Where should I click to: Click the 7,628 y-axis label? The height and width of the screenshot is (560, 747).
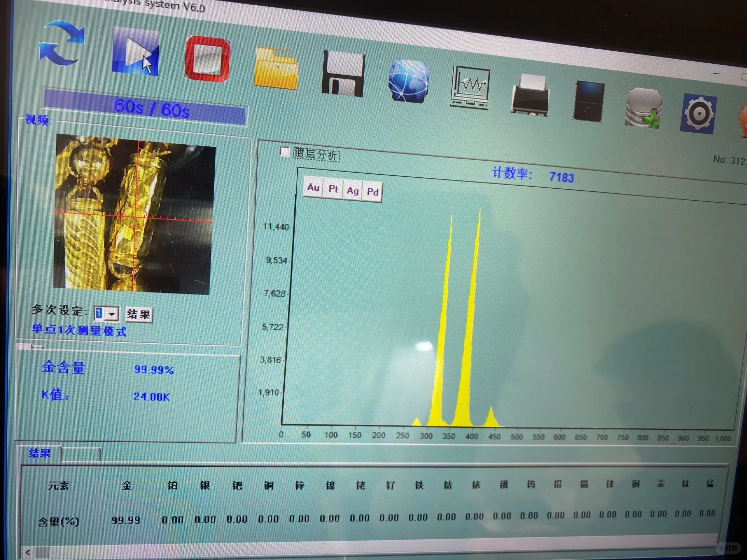pyautogui.click(x=275, y=293)
